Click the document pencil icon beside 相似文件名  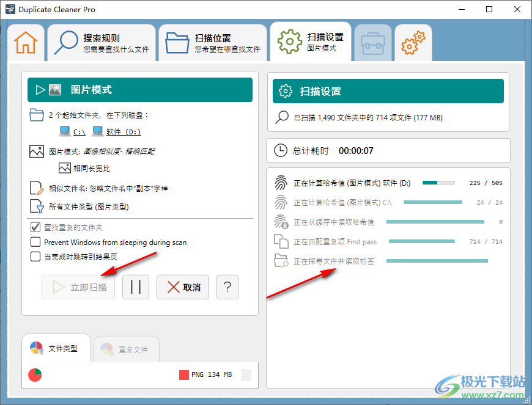[x=37, y=188]
